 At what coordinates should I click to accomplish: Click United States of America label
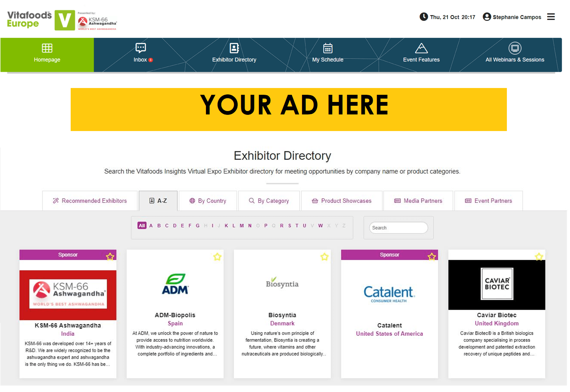(x=389, y=334)
